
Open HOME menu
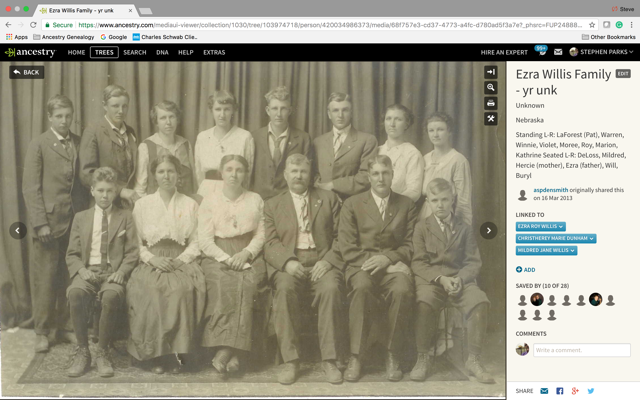[x=76, y=52]
